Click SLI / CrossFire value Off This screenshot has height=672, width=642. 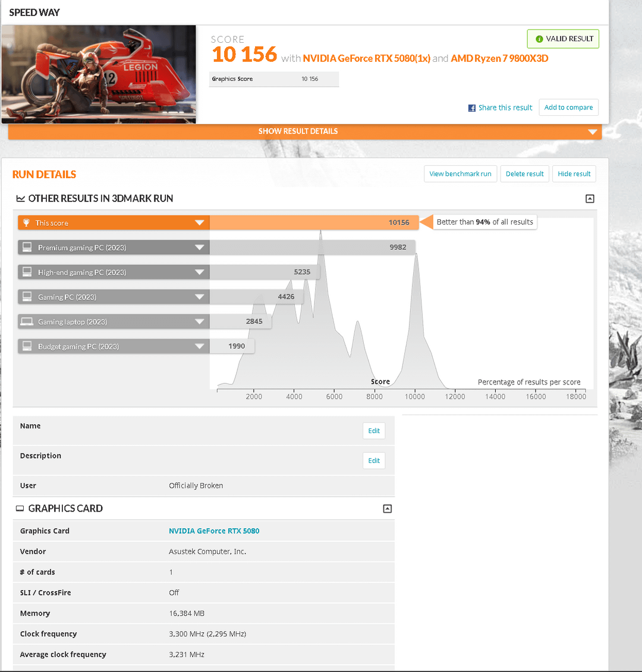[174, 593]
